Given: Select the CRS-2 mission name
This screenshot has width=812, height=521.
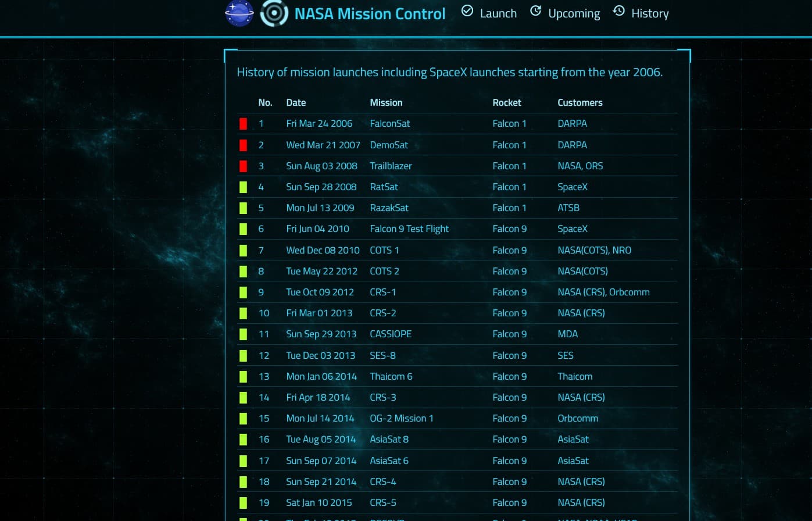Looking at the screenshot, I should click(x=383, y=313).
